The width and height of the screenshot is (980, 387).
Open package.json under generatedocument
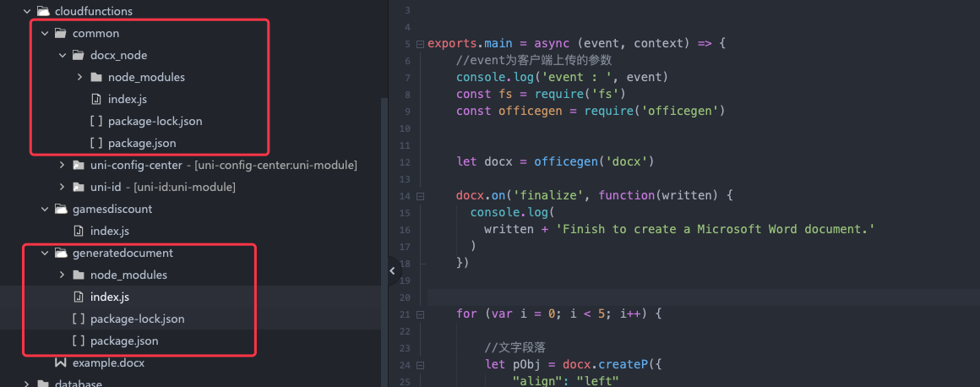click(x=124, y=341)
